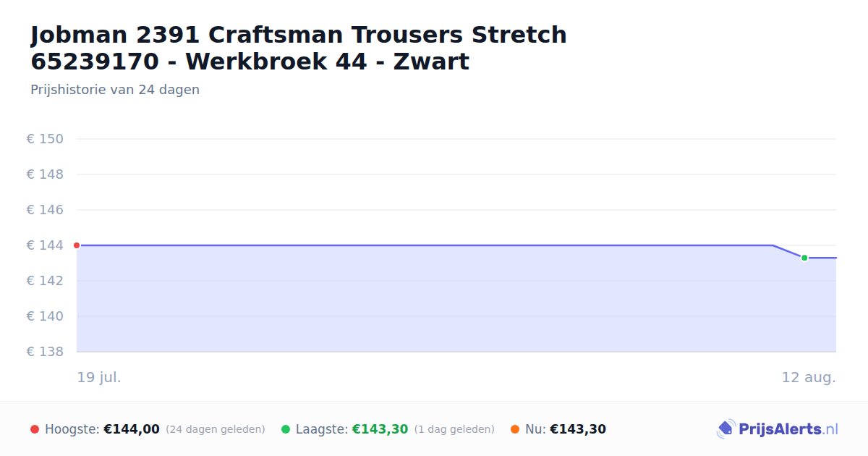The image size is (868, 456).
Task: Select the green lowest-price marker on chart
Action: click(x=804, y=258)
